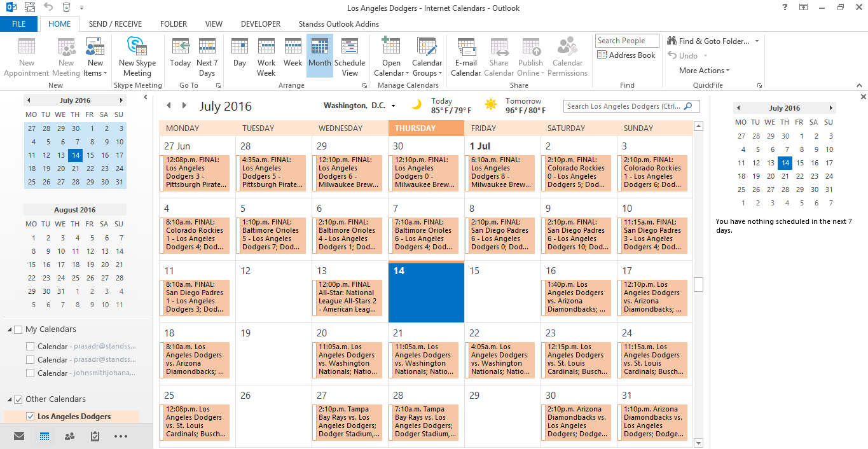Click Share Calendar

pos(499,57)
